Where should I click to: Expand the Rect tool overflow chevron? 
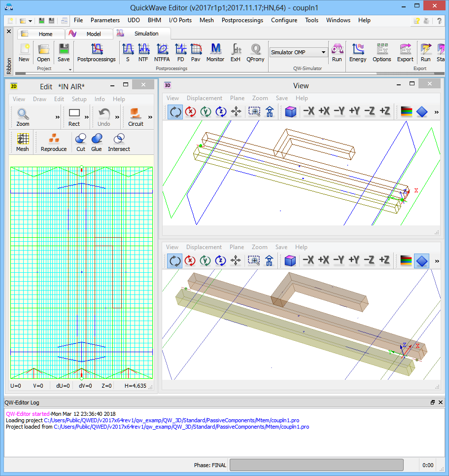pos(87,117)
